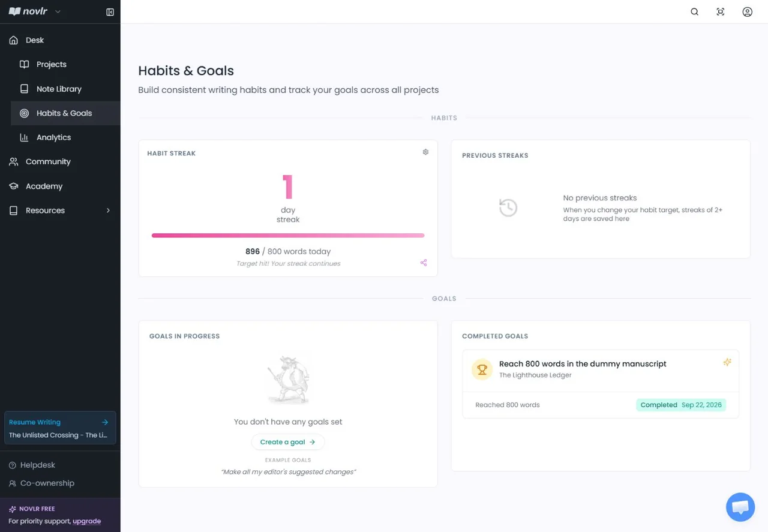Click the pink word progress bar
The image size is (768, 532).
pos(288,236)
